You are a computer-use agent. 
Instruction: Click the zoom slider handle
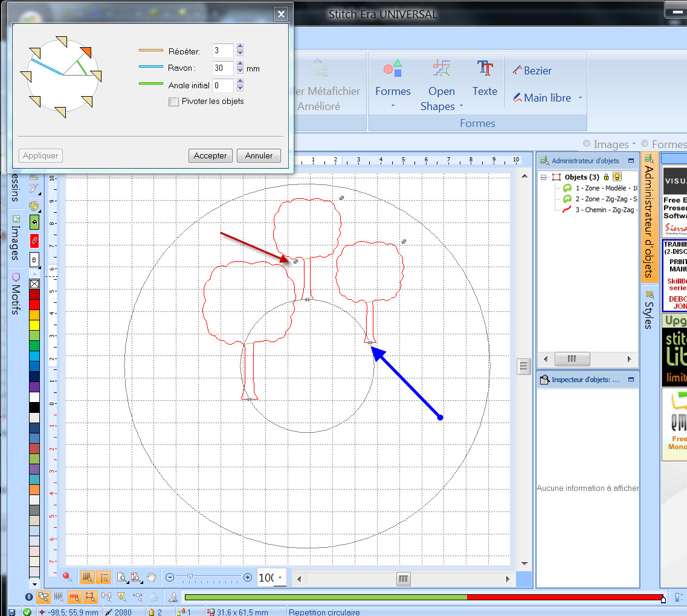(x=190, y=577)
